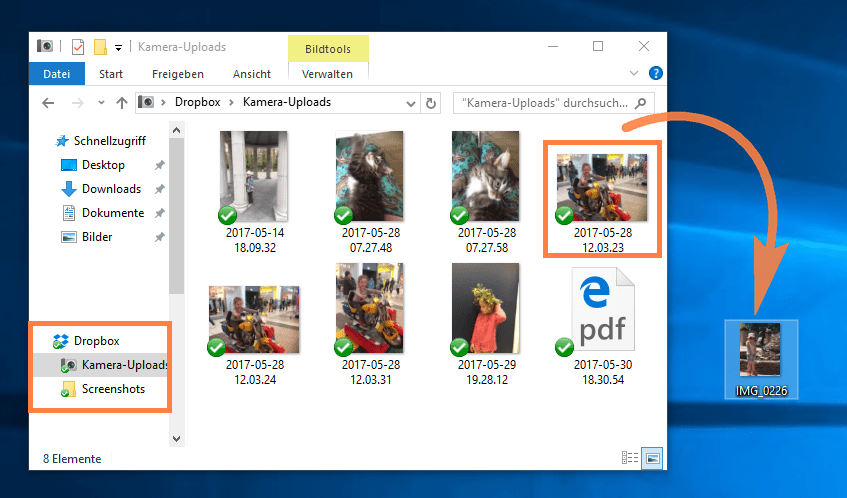The width and height of the screenshot is (847, 498).
Task: Go up one folder level arrow
Action: (122, 103)
